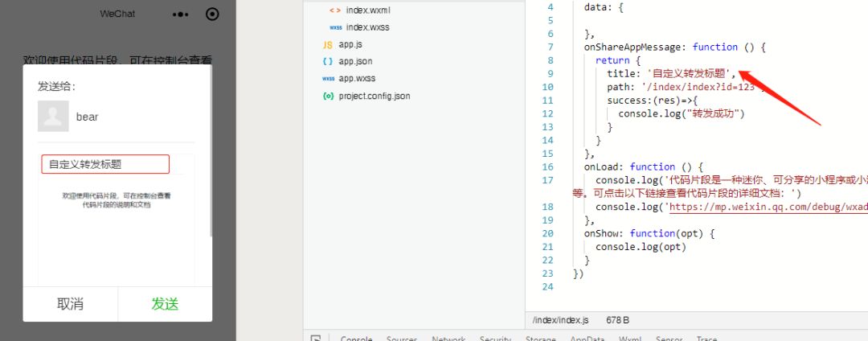Open index.wxss in file tree
868x341 pixels.
tap(367, 27)
